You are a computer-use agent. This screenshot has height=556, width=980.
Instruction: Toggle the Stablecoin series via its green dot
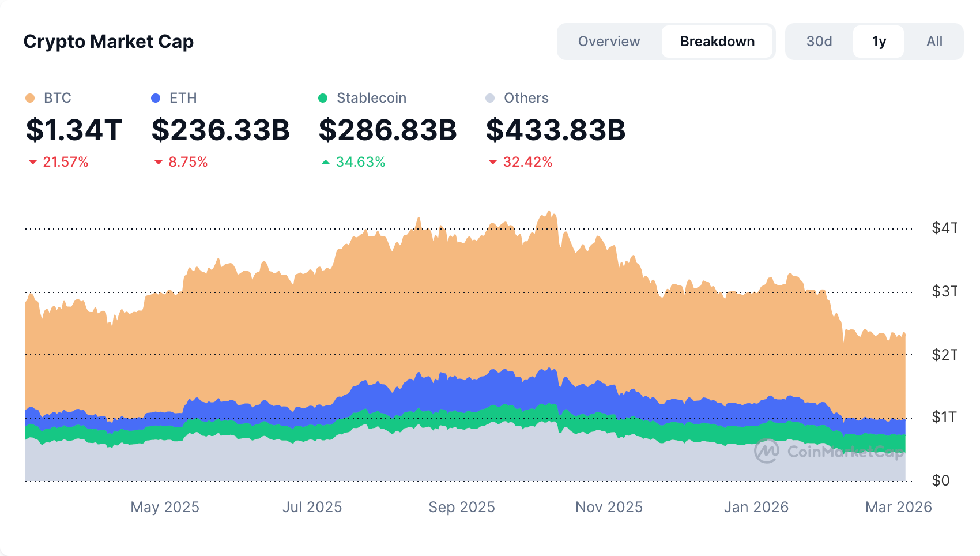tap(323, 97)
